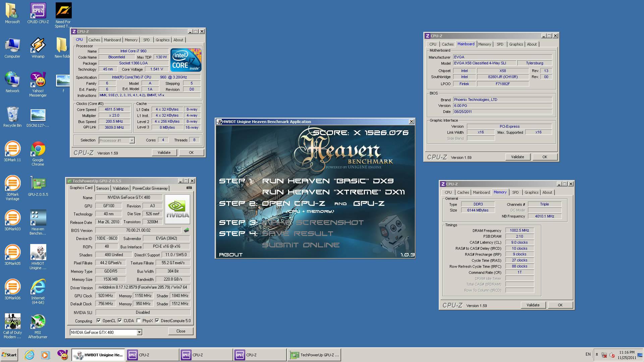Toggle the PhysX checkbox in GPU-Z

click(x=139, y=320)
